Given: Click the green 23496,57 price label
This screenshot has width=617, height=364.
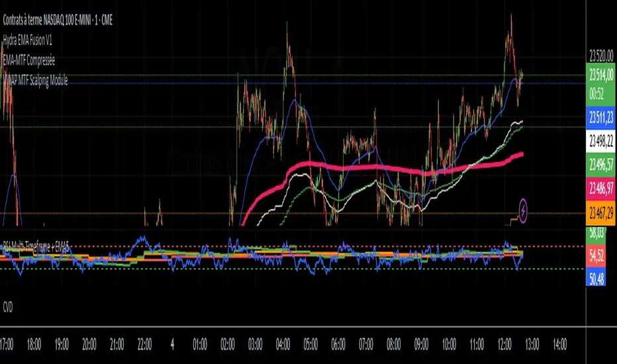Looking at the screenshot, I should pyautogui.click(x=601, y=164).
